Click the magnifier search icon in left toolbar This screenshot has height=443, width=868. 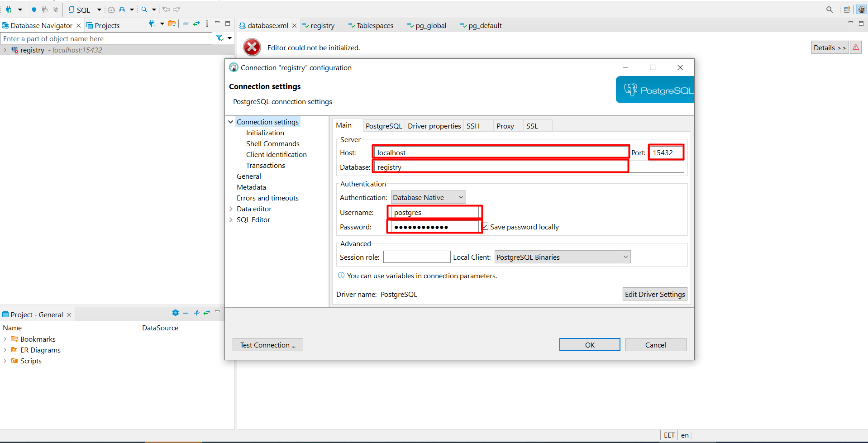tap(144, 10)
